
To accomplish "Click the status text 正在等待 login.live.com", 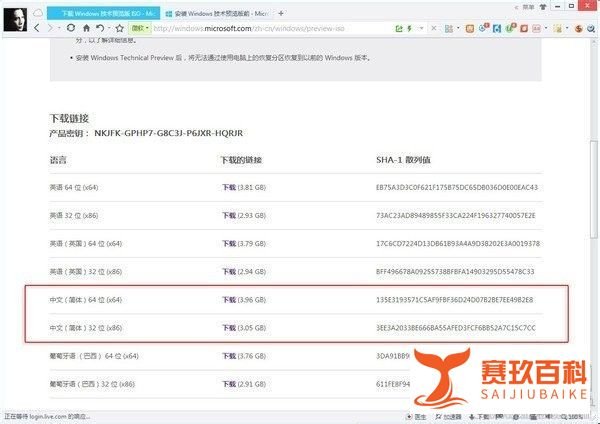I will tap(47, 416).
